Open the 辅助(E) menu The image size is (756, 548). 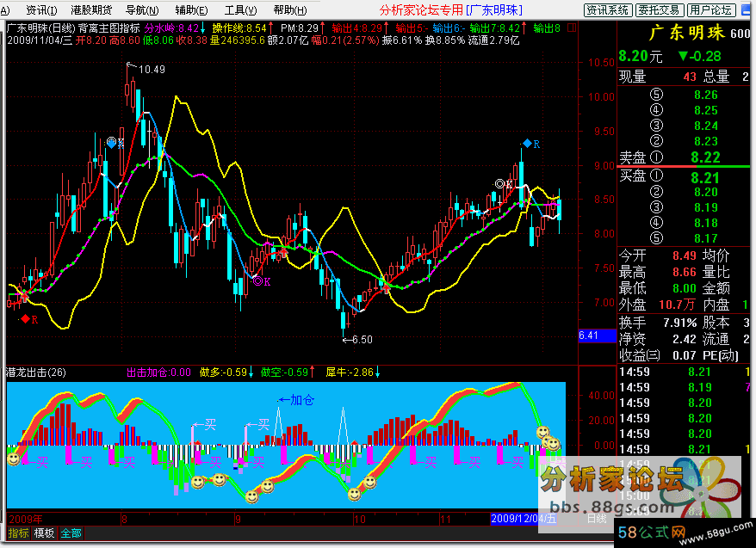coord(191,9)
